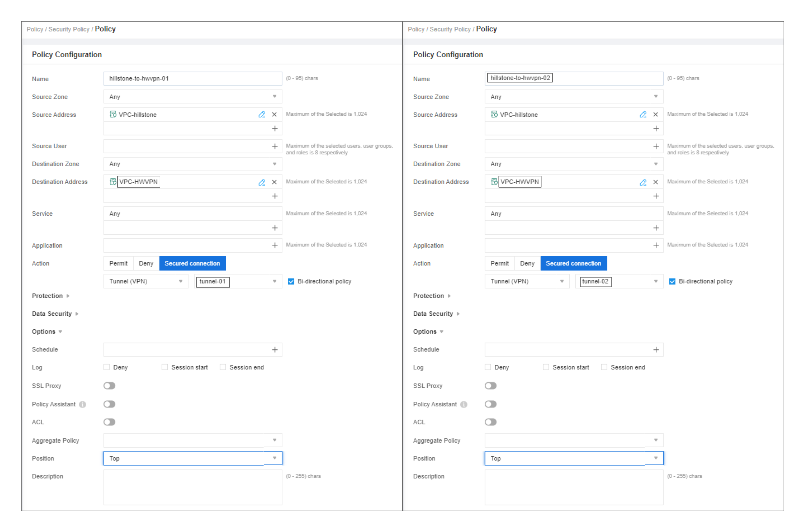
Task: Enable Policy Assistant toggle in right policy
Action: coord(490,404)
